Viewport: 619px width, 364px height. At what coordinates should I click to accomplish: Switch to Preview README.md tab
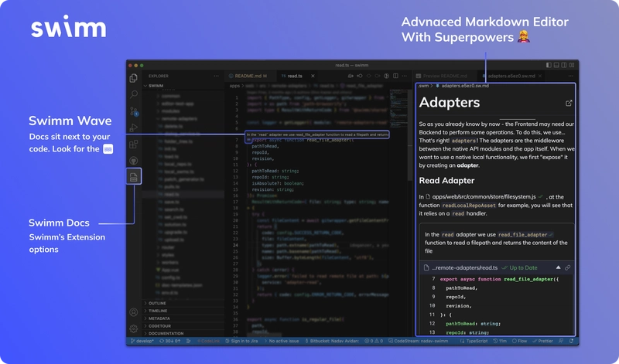pos(444,76)
